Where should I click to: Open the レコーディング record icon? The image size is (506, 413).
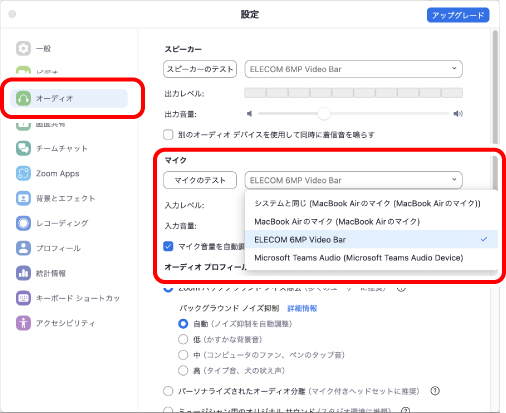[23, 223]
